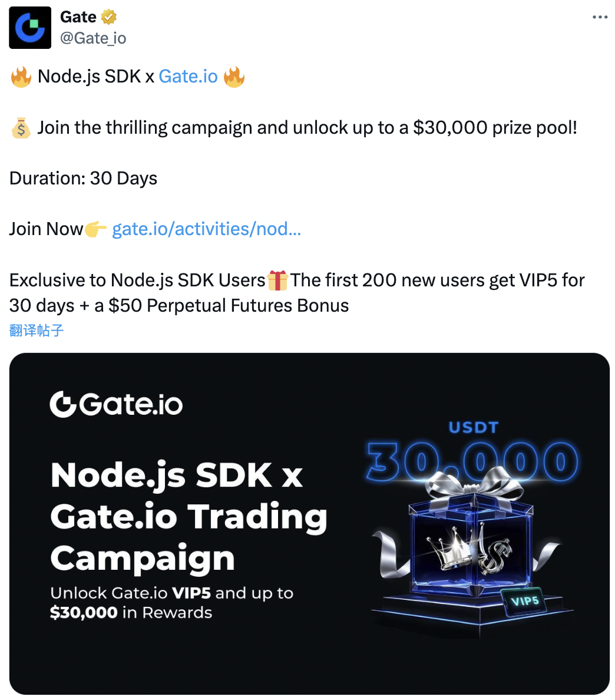Follow the blue Gate.io link in the headline
The width and height of the screenshot is (615, 700).
pyautogui.click(x=188, y=77)
